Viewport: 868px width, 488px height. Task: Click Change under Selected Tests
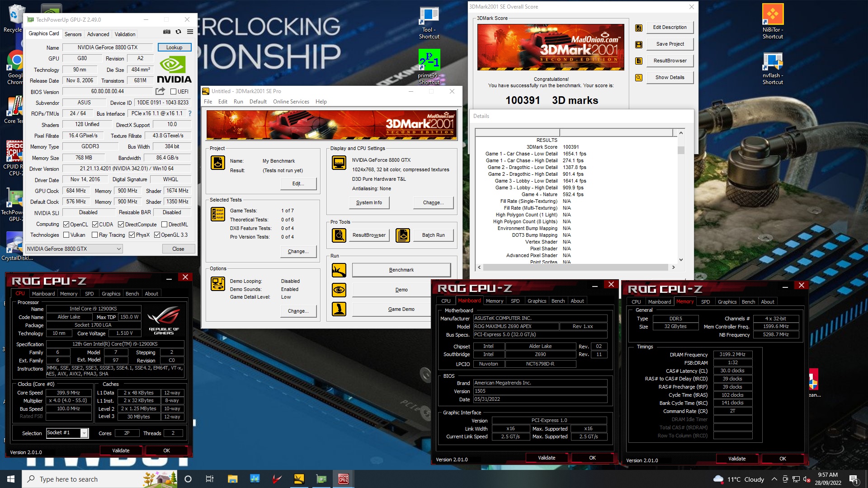pos(298,252)
